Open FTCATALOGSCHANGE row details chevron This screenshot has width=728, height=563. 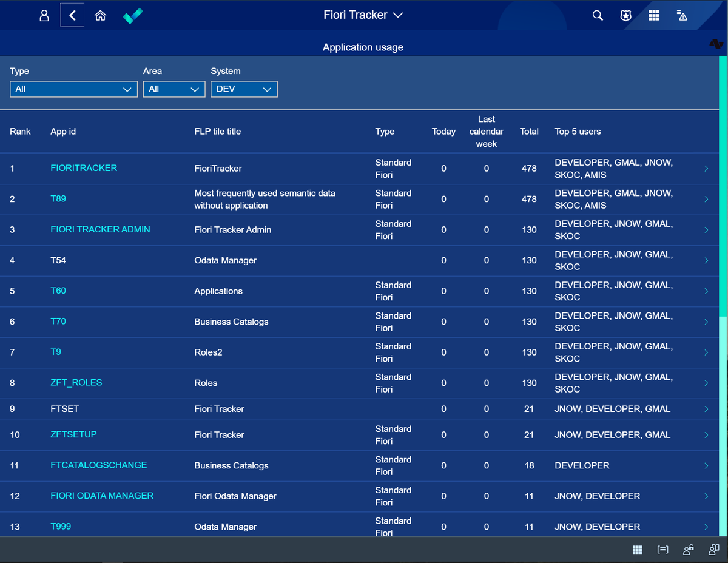706,465
